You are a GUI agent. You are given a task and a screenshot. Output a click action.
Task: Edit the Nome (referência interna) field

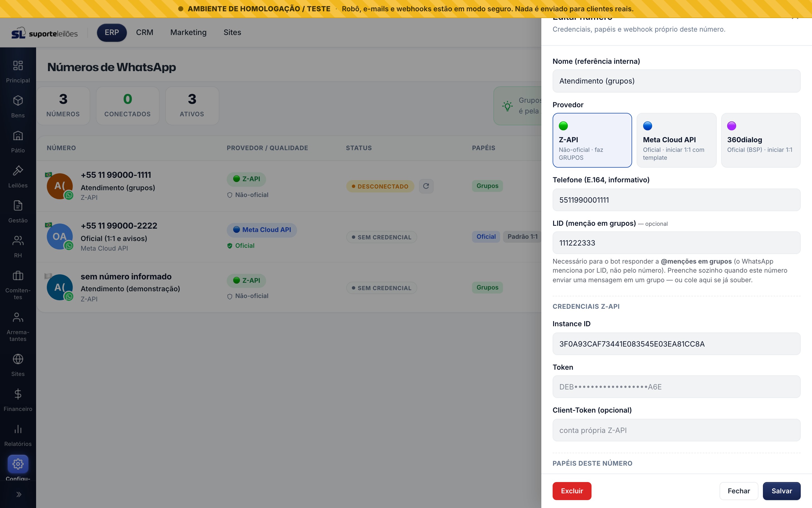[x=676, y=81]
